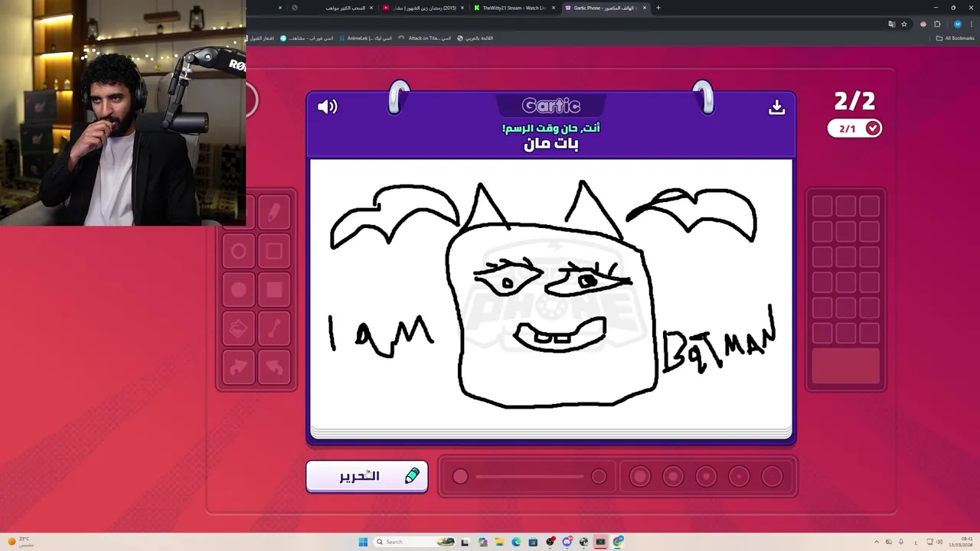The width and height of the screenshot is (980, 551).
Task: Select the filled square shape tool
Action: 275,290
